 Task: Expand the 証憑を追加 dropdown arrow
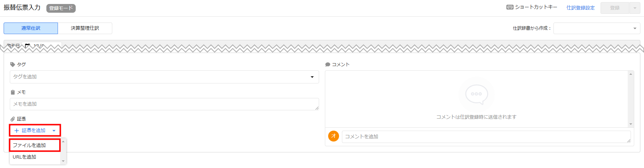tap(54, 131)
